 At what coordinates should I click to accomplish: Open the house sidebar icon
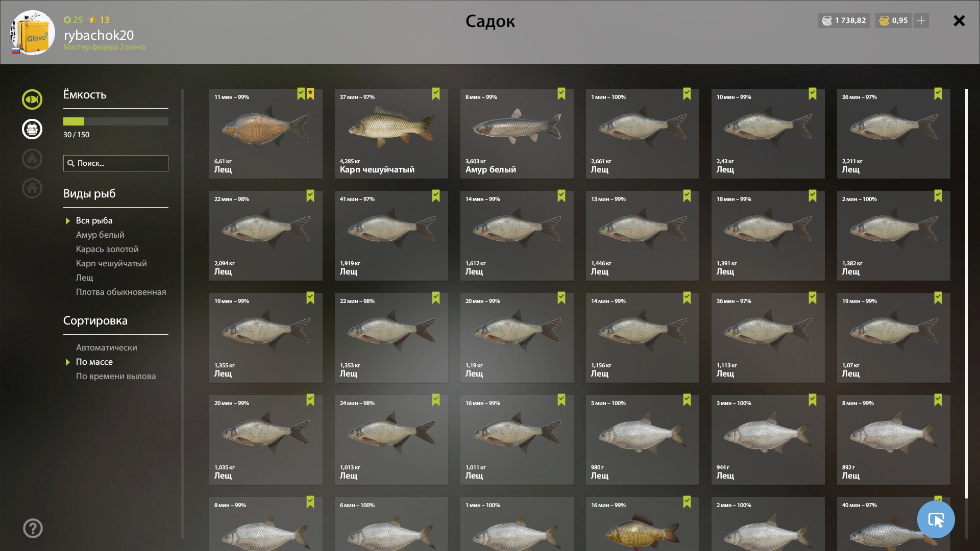click(x=32, y=188)
